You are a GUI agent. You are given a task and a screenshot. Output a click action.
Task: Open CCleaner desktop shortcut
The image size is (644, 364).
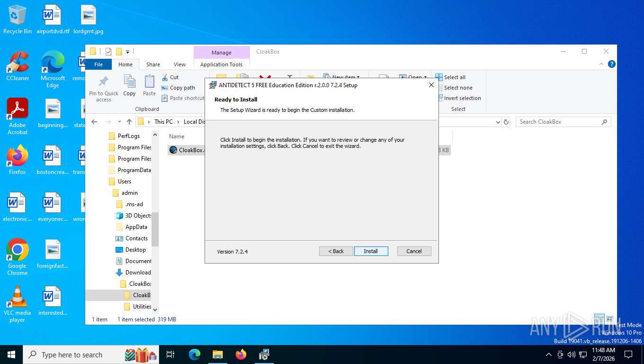coord(18,66)
